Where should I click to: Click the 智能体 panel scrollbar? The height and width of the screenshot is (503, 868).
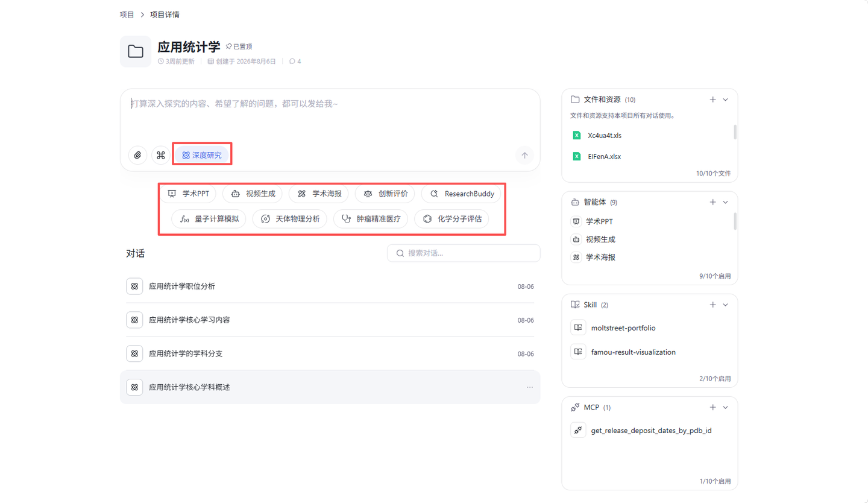click(x=735, y=221)
